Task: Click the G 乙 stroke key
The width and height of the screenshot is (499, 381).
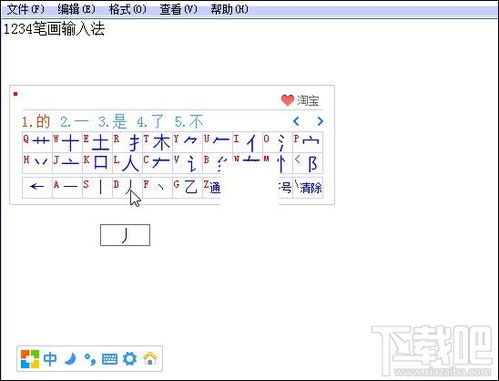Action: pos(187,188)
